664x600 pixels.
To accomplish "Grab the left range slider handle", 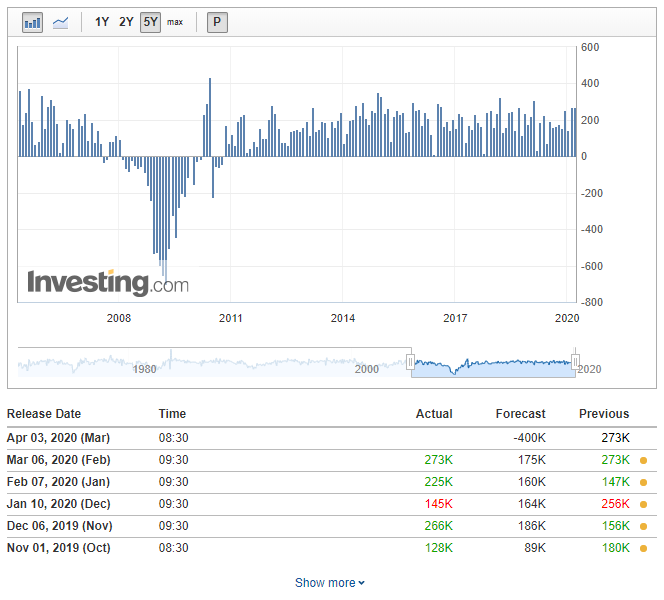I will point(410,362).
